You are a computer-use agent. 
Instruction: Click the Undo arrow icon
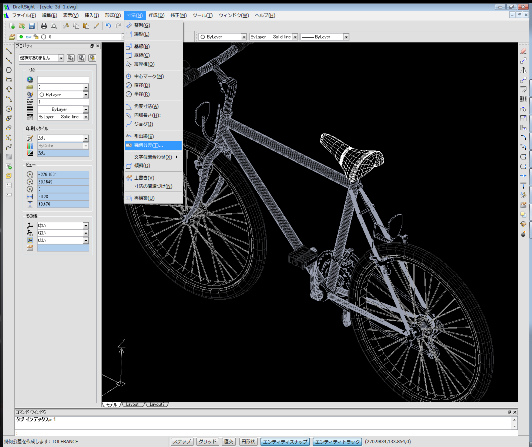click(108, 26)
